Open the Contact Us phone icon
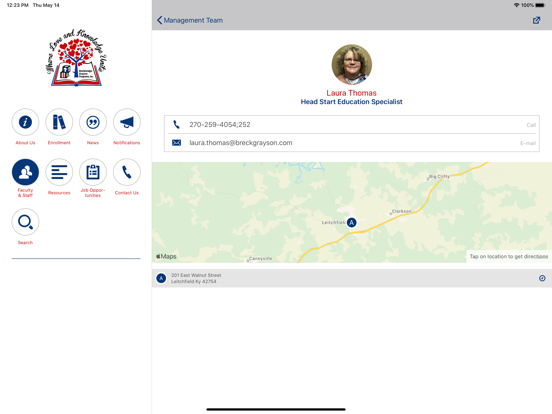This screenshot has height=414, width=552. click(x=127, y=172)
